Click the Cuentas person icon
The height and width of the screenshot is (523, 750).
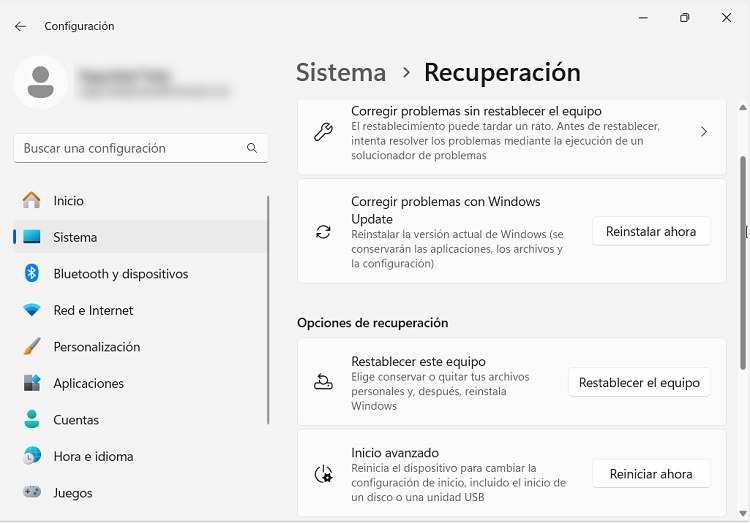(x=32, y=420)
